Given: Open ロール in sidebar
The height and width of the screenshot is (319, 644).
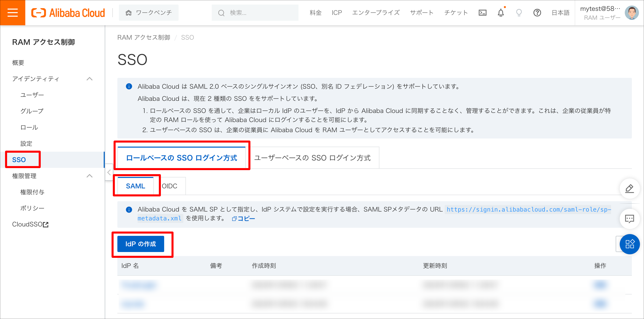Looking at the screenshot, I should tap(29, 127).
